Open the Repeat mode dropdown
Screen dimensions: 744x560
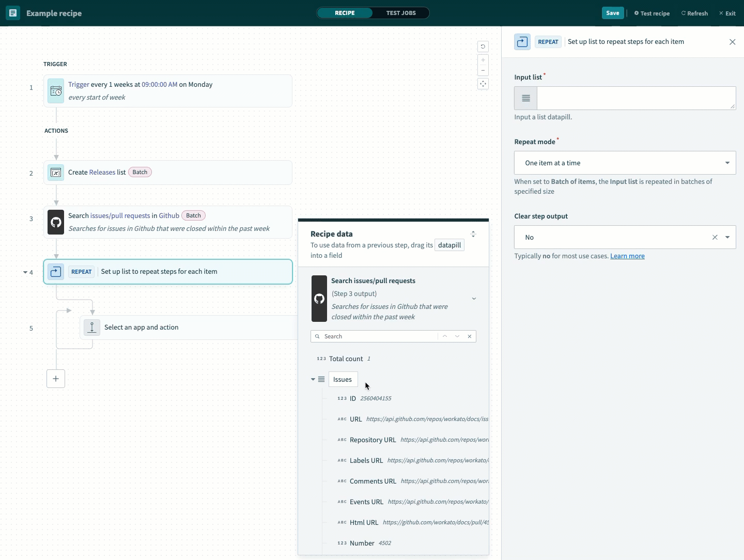625,163
